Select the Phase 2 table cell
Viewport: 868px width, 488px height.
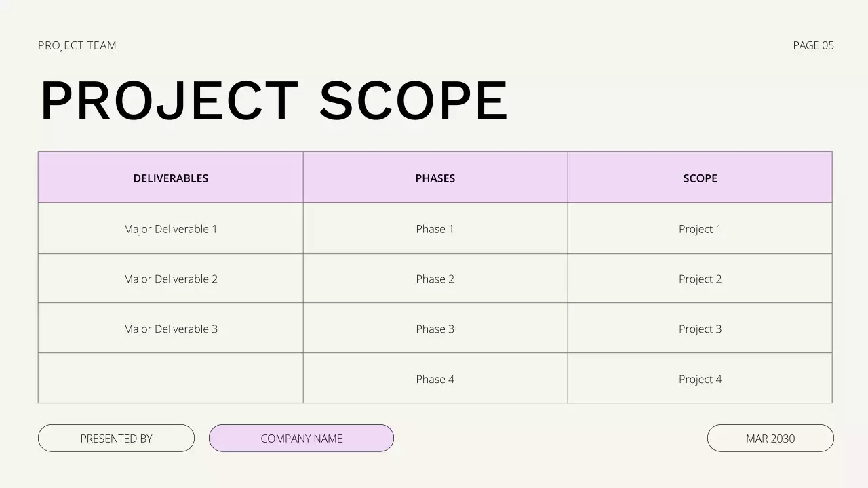pos(435,279)
